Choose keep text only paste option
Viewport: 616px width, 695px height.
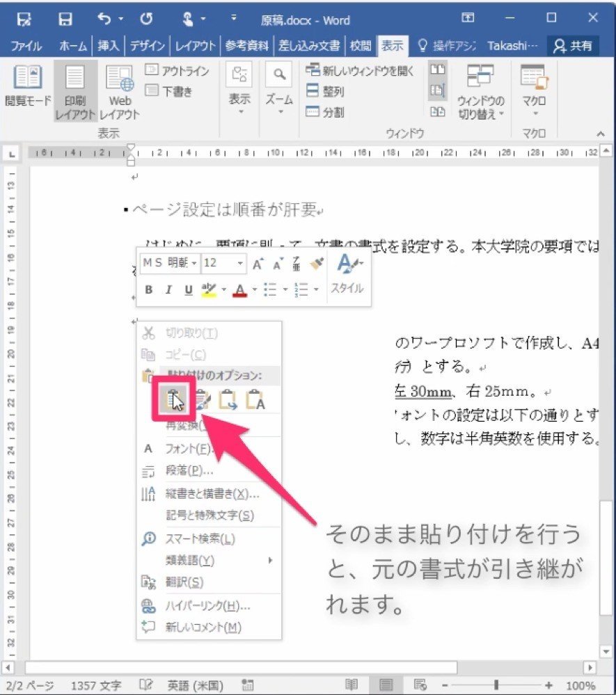tap(256, 400)
